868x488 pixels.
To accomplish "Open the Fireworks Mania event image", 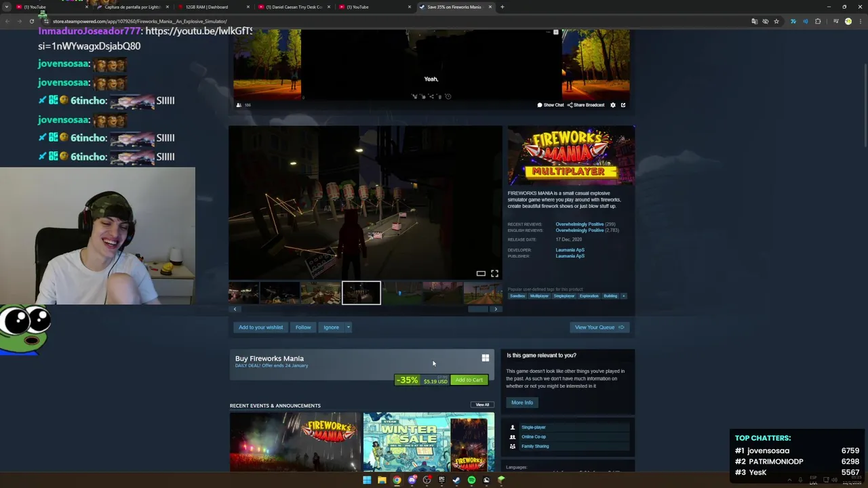I will pos(295,442).
